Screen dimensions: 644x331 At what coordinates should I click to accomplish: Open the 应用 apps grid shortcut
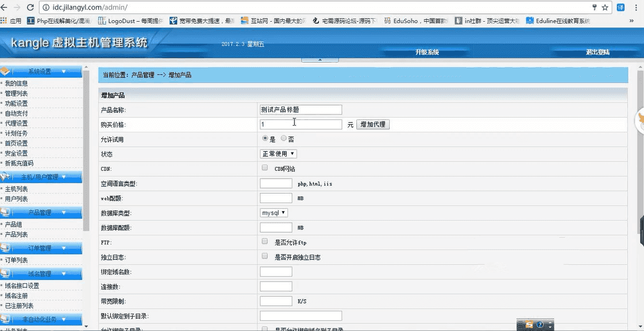11,21
